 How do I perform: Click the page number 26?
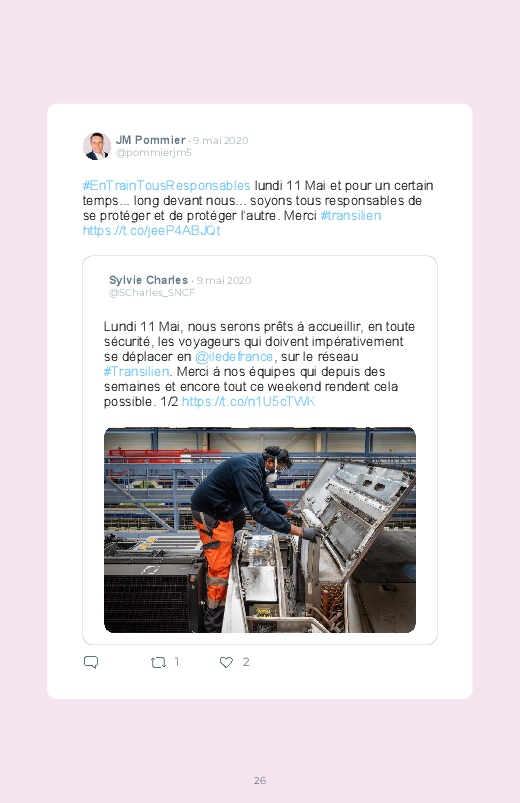(260, 780)
